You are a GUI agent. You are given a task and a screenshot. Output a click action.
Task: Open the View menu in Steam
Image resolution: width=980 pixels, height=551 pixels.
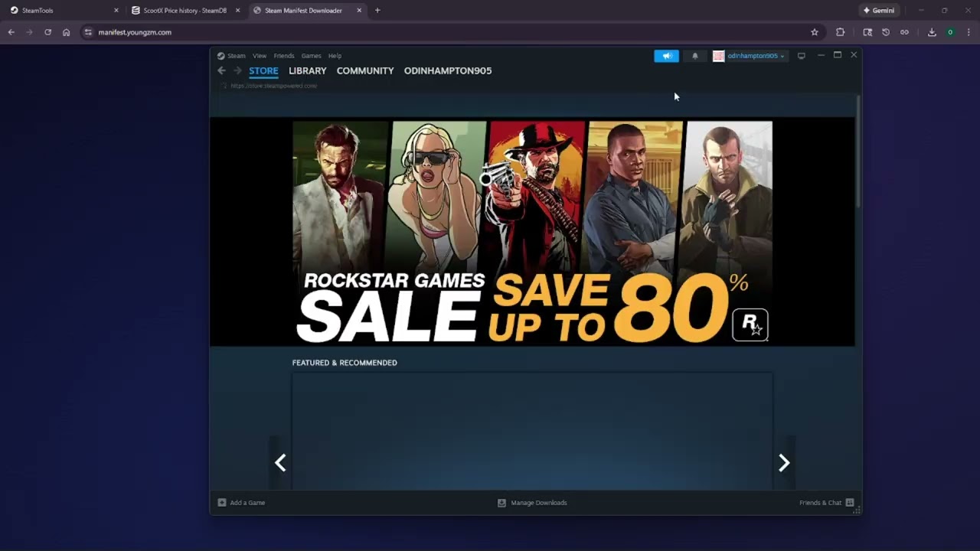point(260,56)
